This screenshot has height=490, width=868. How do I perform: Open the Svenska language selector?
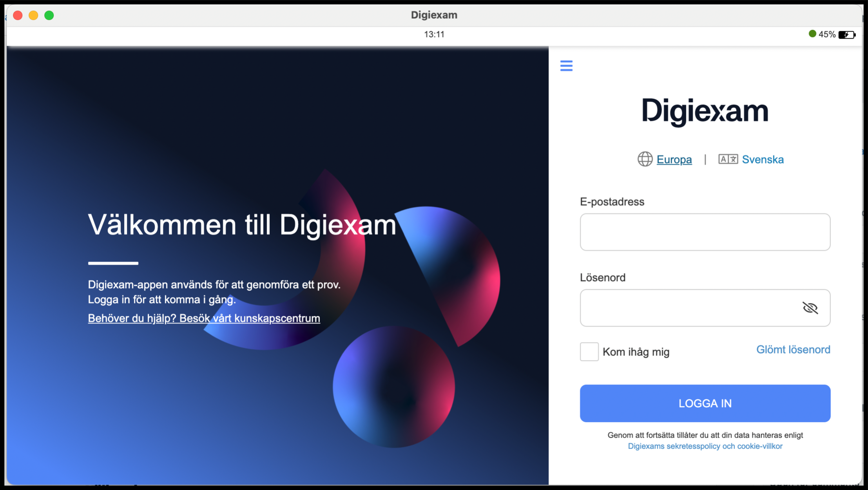[763, 159]
